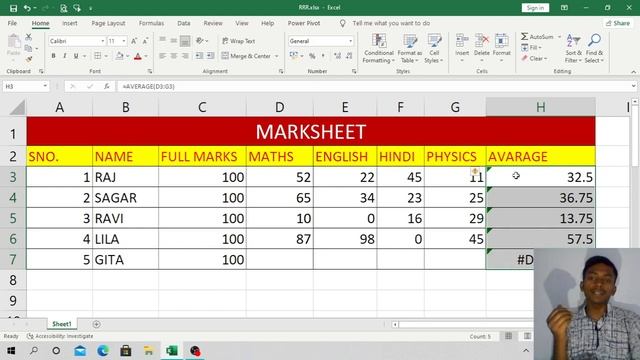640x360 pixels.
Task: Add a new sheet with the plus button
Action: pyautogui.click(x=96, y=324)
